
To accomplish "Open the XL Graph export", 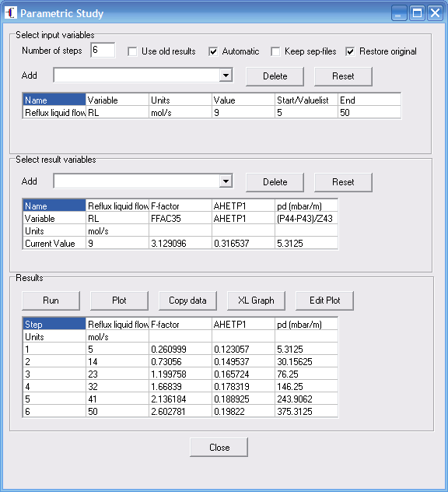I will 256,300.
